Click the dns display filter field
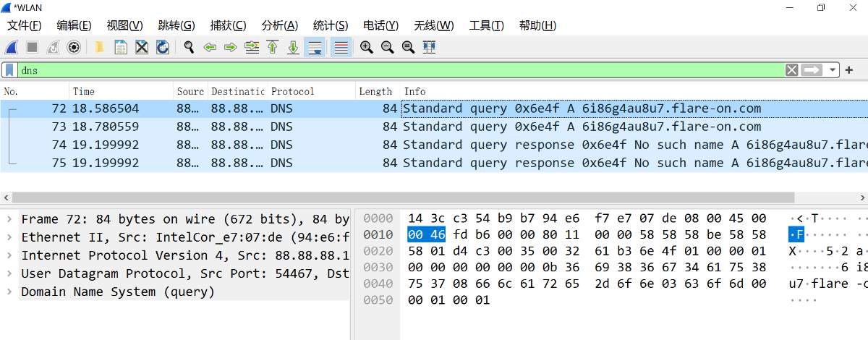The width and height of the screenshot is (868, 340). pos(401,70)
